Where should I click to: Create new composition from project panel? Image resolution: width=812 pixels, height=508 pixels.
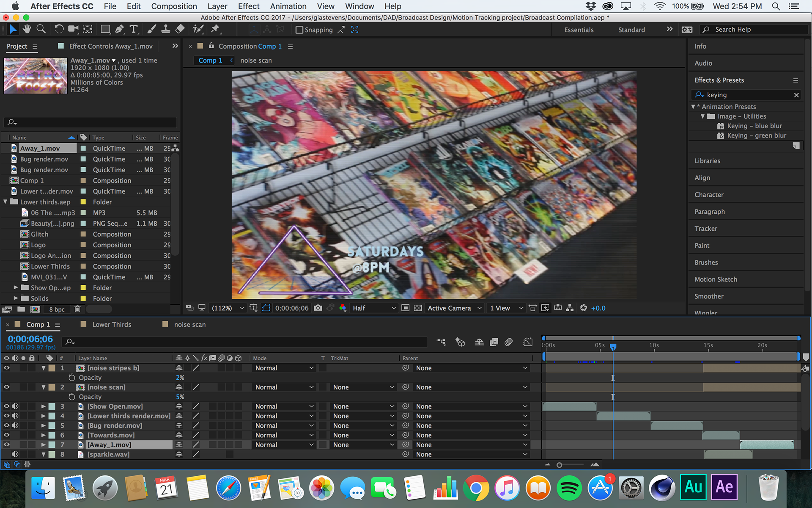coord(35,309)
